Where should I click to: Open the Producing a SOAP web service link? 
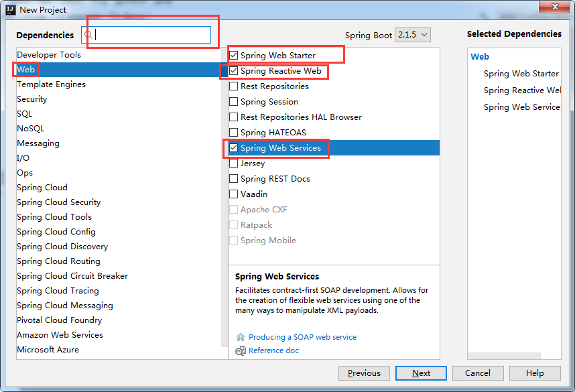(302, 337)
